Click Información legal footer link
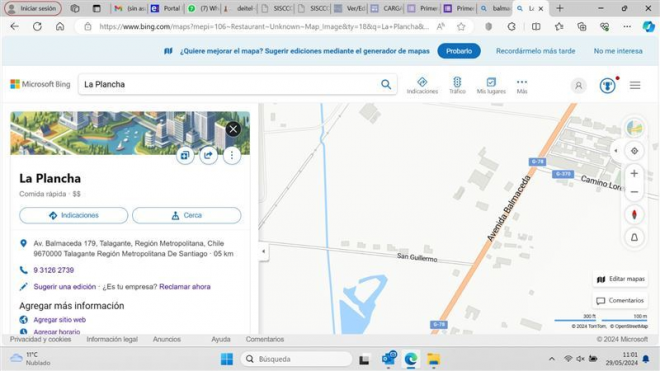Image resolution: width=660 pixels, height=371 pixels. [112, 339]
